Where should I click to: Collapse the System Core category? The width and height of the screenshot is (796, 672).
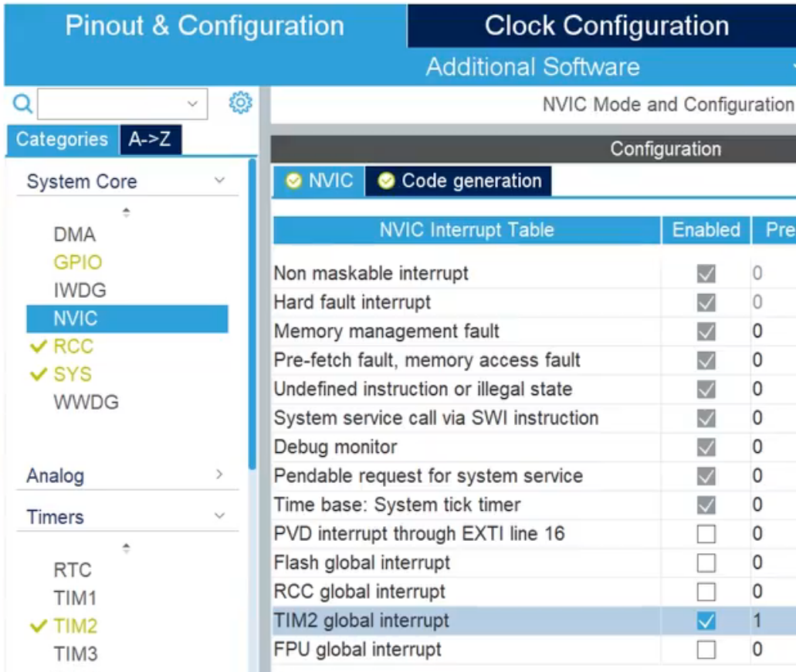tap(219, 181)
